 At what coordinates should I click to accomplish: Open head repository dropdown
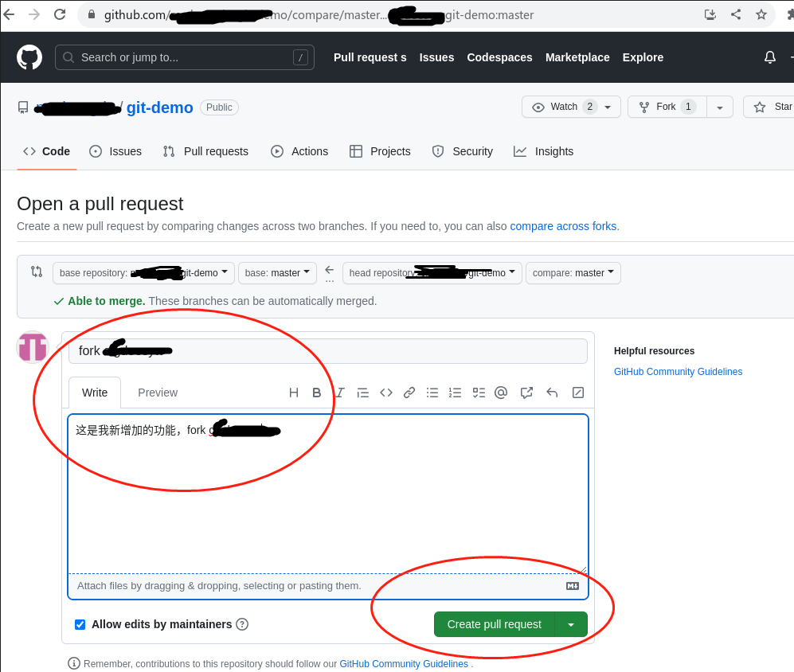432,273
